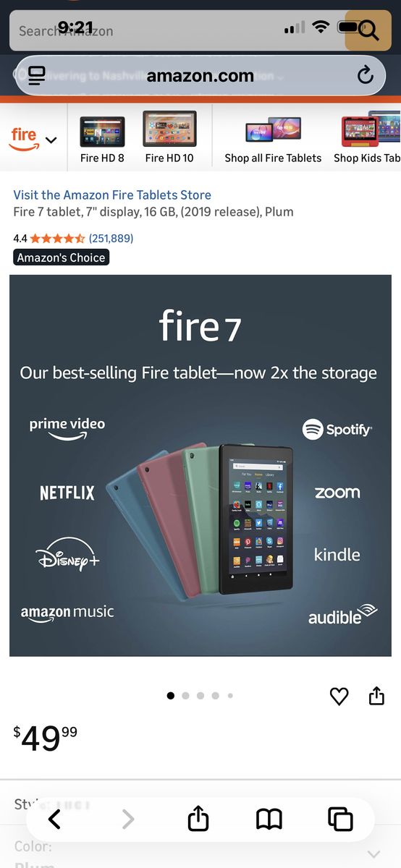Add the Fire 7 to your wish list with the heart icon
Image resolution: width=401 pixels, height=868 pixels.
tap(339, 696)
